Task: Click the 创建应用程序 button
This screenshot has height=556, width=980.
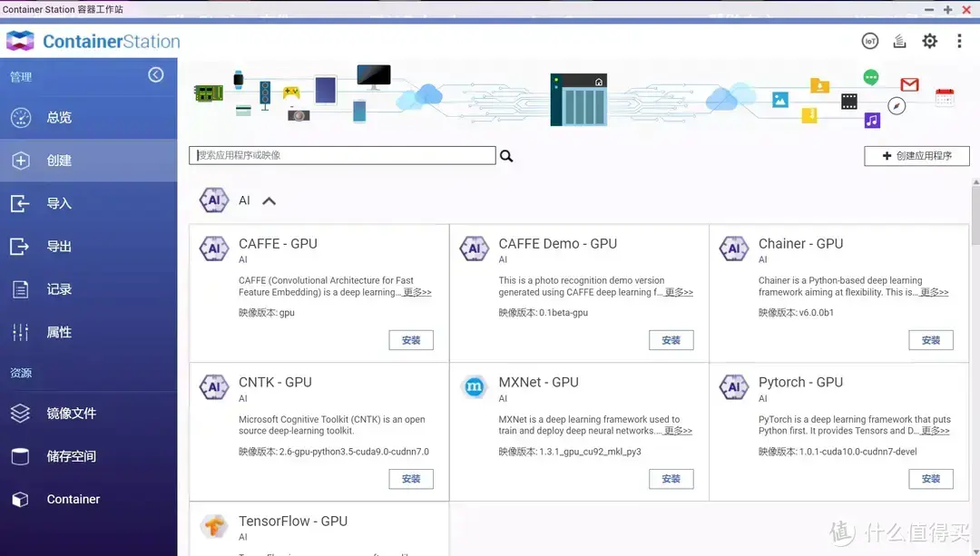Action: click(x=916, y=156)
